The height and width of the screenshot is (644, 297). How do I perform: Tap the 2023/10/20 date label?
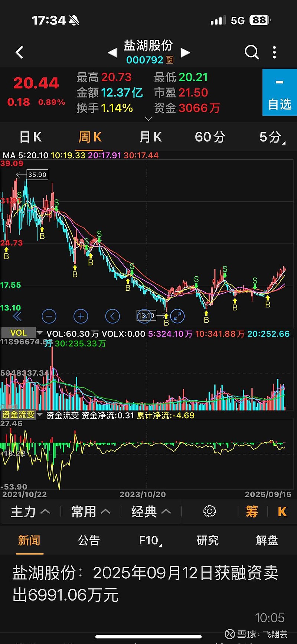143,494
